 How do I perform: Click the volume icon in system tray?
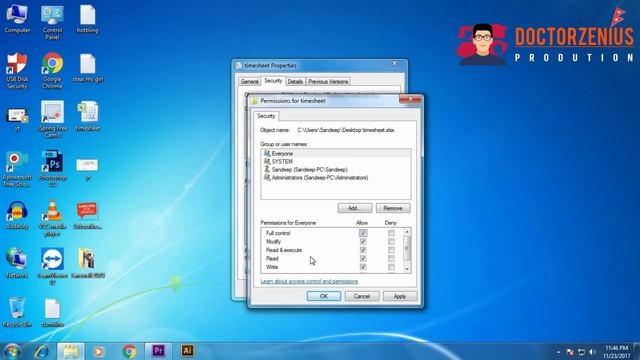tap(593, 352)
